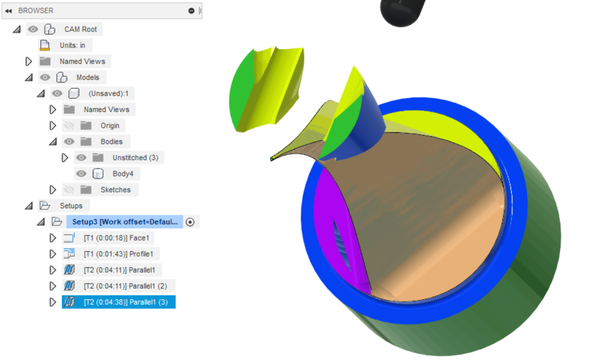Select Setup3 [Work offset=Defaul... row
613x364 pixels.
pos(125,222)
